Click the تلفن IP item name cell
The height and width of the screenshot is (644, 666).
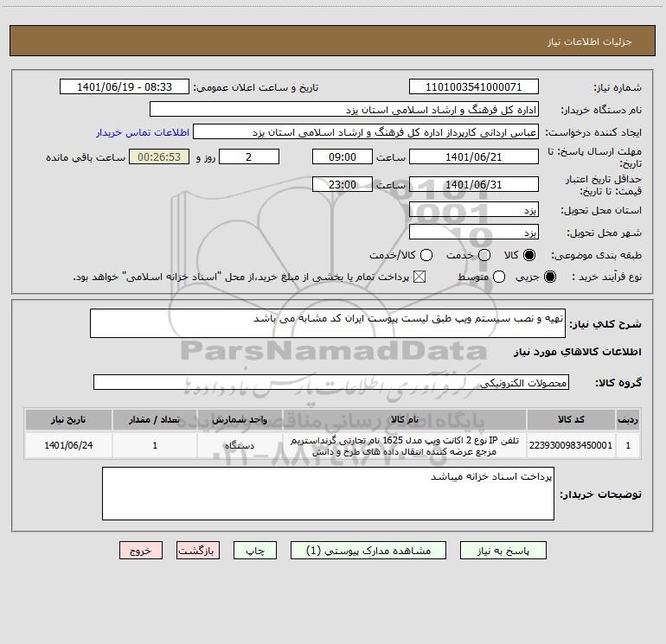(x=405, y=445)
